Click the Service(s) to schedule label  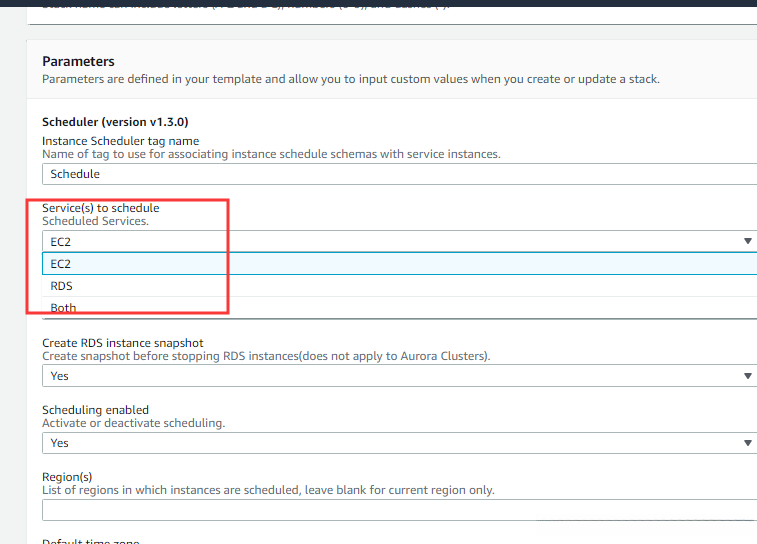pyautogui.click(x=100, y=208)
